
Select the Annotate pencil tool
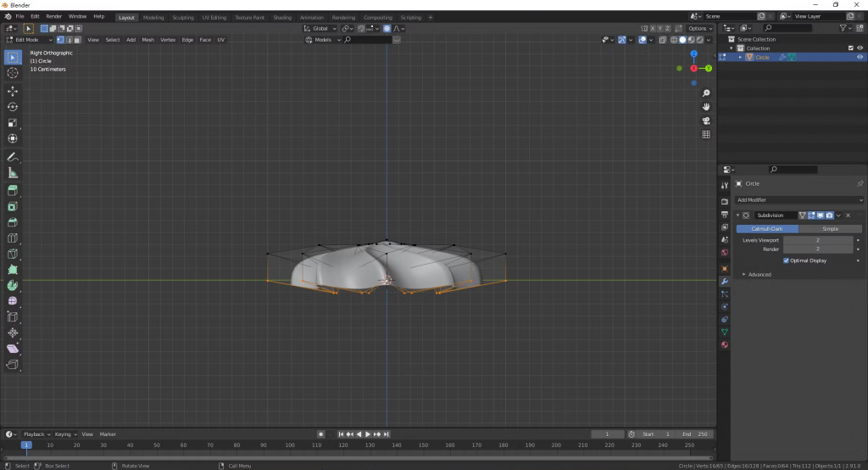13,157
